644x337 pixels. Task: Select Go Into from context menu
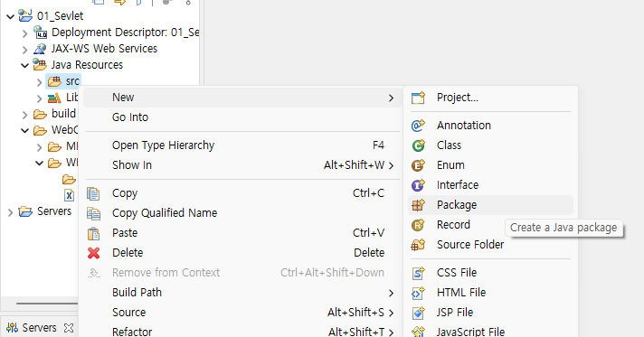[242, 117]
